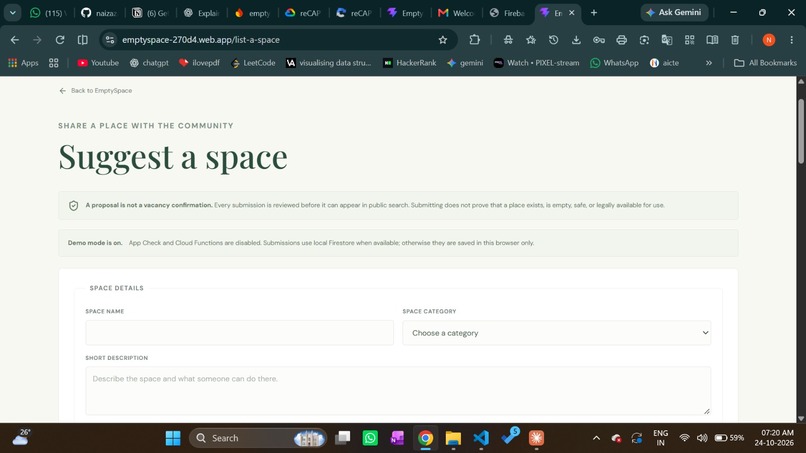
Task: Open the gemini bookmark
Action: pos(465,63)
